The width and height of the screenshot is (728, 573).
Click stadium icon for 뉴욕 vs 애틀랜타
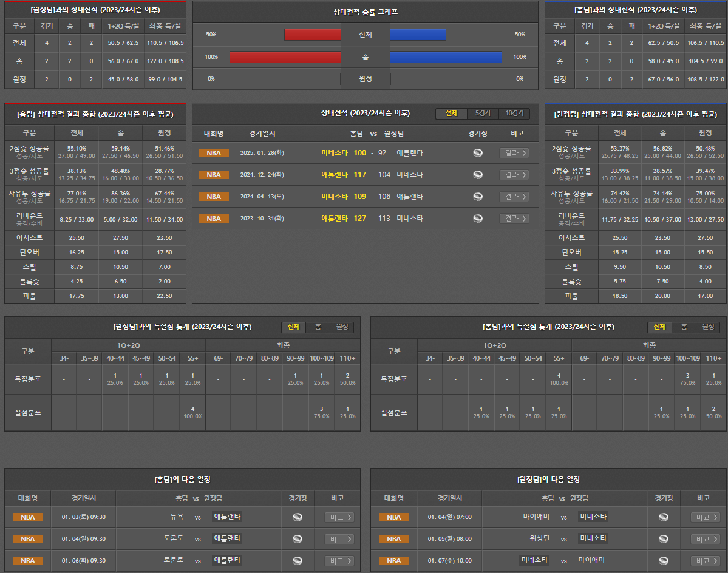[x=298, y=517]
